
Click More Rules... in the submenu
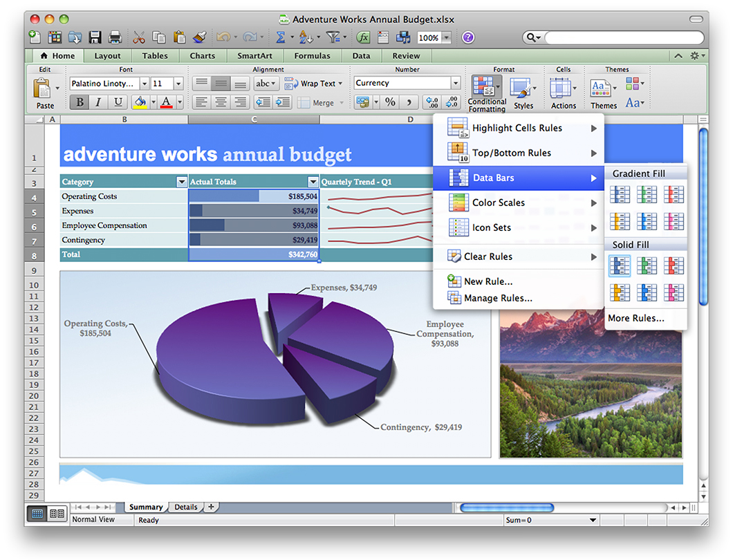pos(635,318)
